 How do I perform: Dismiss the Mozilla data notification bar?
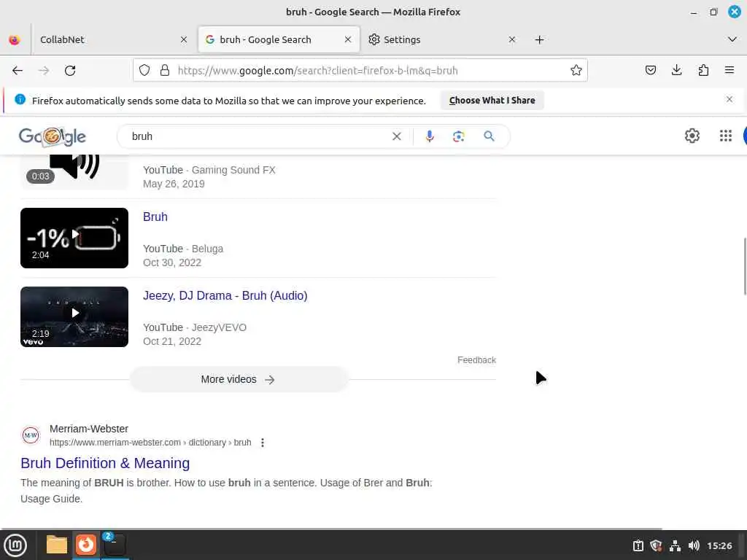coord(729,99)
